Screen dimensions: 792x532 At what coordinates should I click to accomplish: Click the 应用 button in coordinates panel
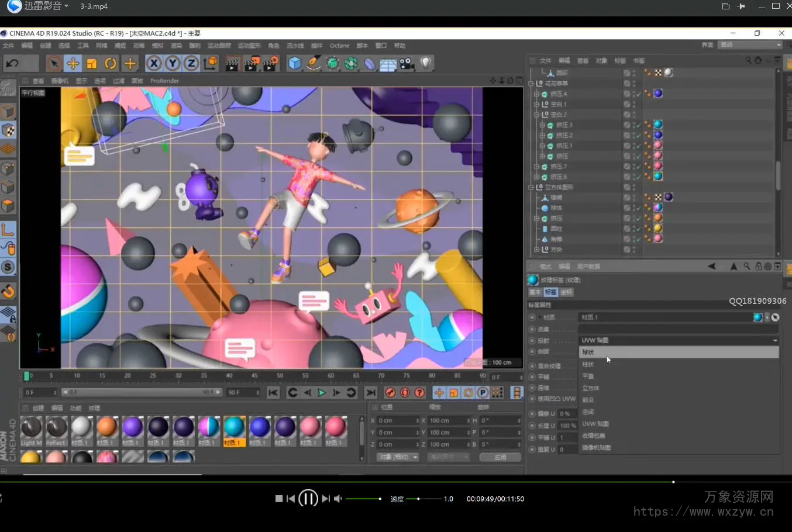pyautogui.click(x=500, y=457)
